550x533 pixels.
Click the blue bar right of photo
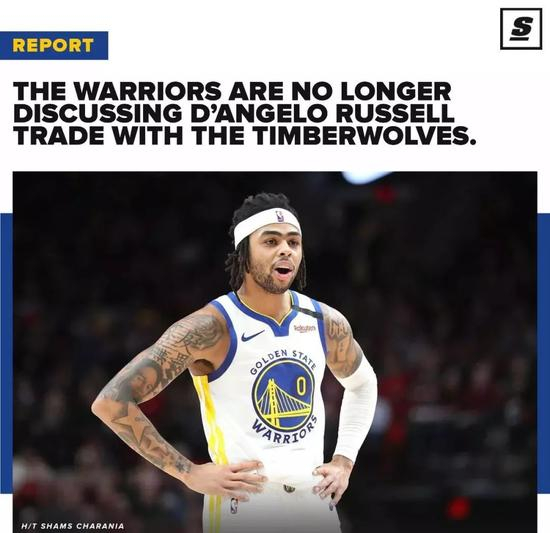point(543,352)
